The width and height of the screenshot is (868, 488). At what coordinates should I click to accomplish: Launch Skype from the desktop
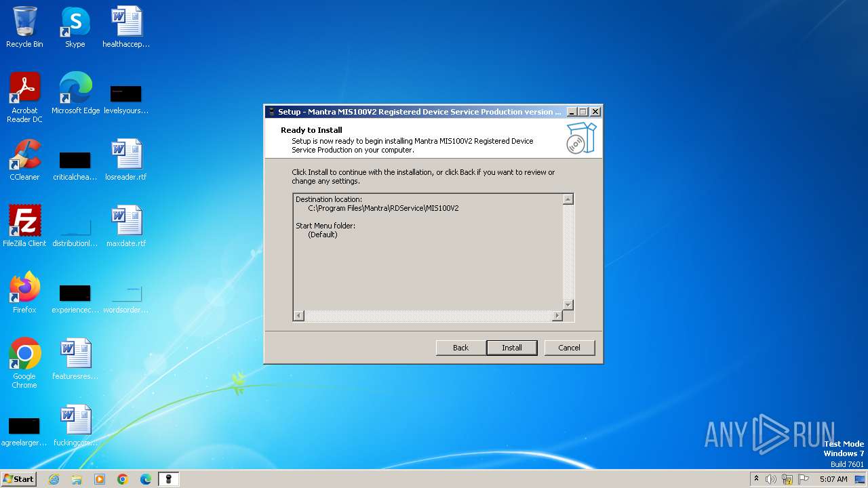[75, 27]
